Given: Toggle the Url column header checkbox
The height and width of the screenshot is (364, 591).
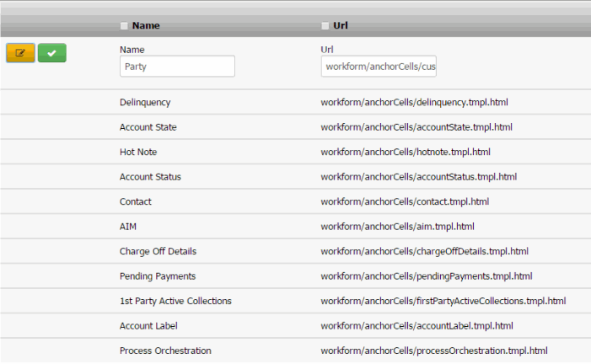Looking at the screenshot, I should [325, 25].
